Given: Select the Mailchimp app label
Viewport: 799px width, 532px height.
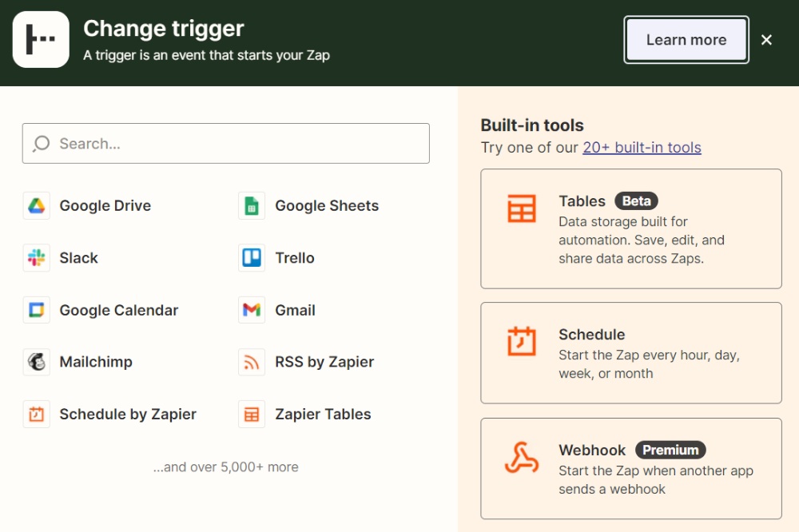Looking at the screenshot, I should point(96,362).
